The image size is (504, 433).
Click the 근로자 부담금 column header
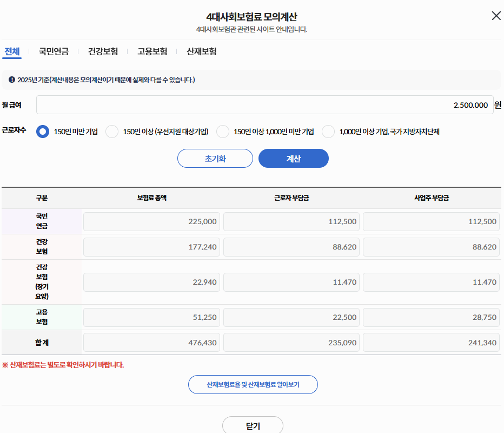tap(291, 198)
